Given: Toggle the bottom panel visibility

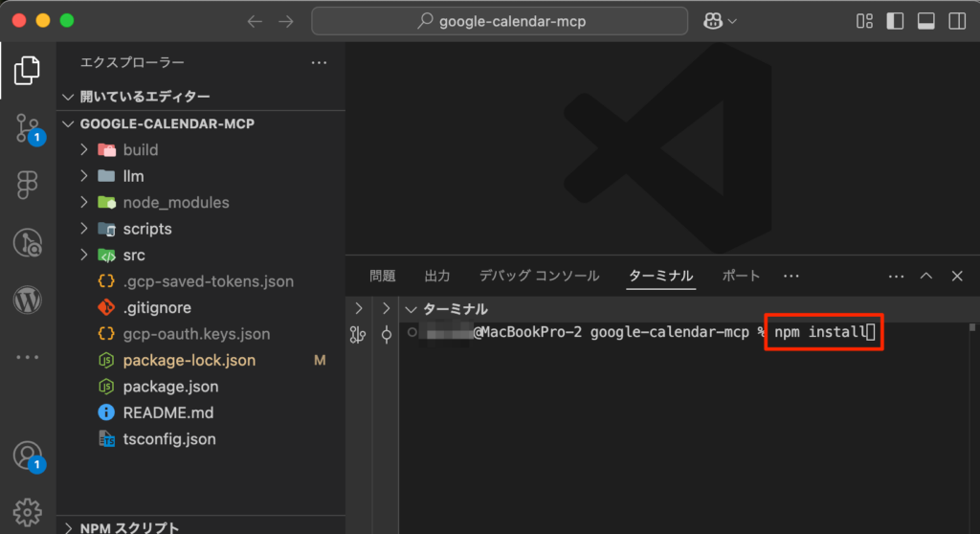Looking at the screenshot, I should (925, 21).
